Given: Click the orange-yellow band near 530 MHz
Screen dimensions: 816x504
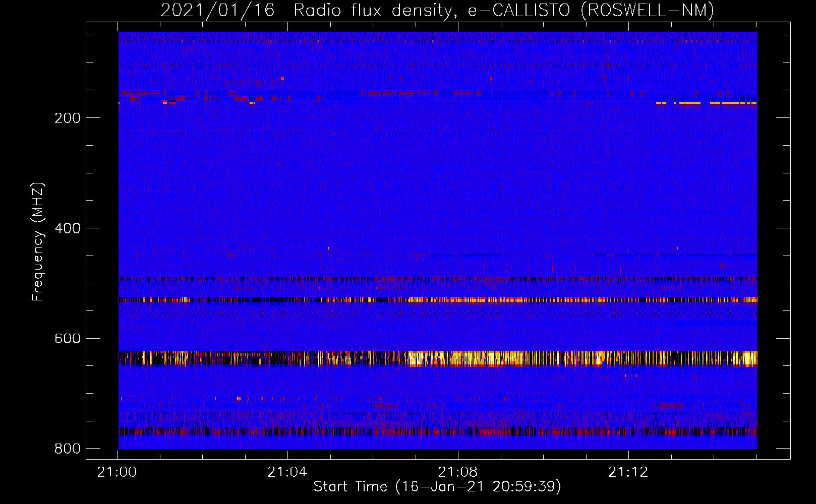Looking at the screenshot, I should [x=438, y=300].
